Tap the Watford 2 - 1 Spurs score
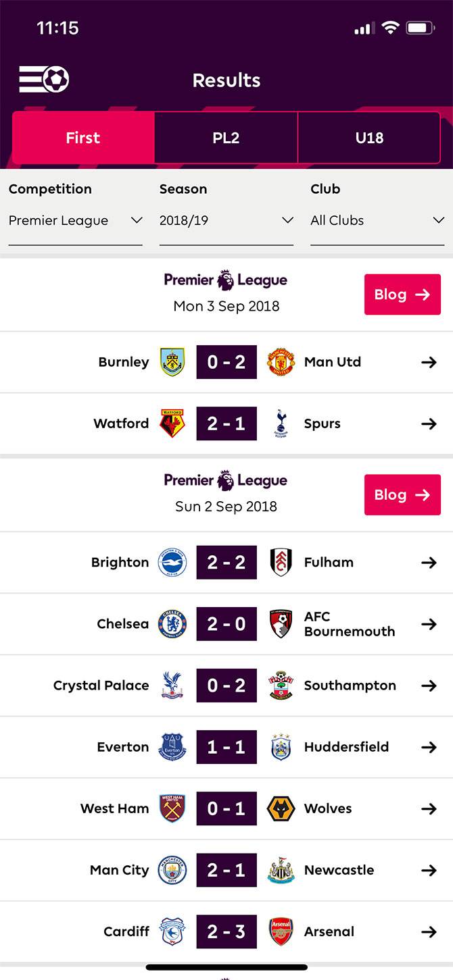This screenshot has height=980, width=453. point(226,423)
